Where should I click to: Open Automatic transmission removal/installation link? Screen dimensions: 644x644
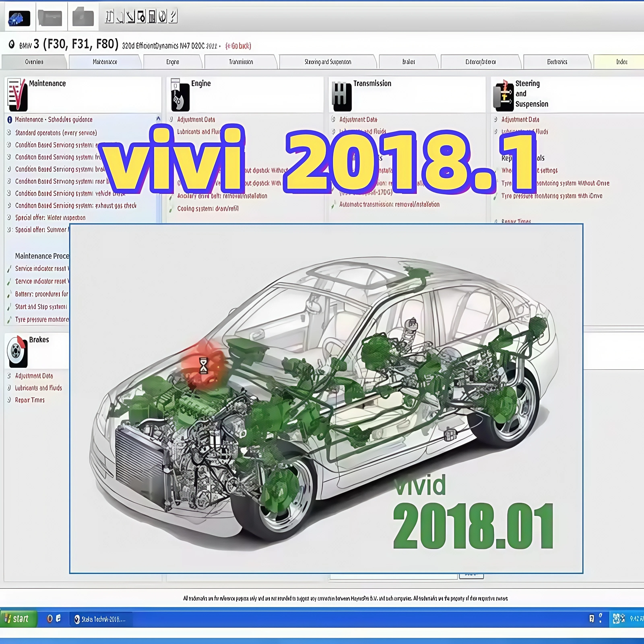pos(389,204)
